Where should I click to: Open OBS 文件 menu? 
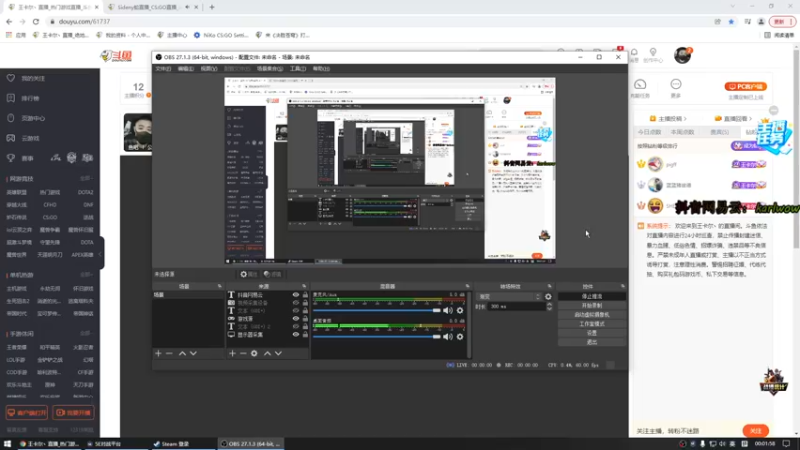[x=163, y=68]
